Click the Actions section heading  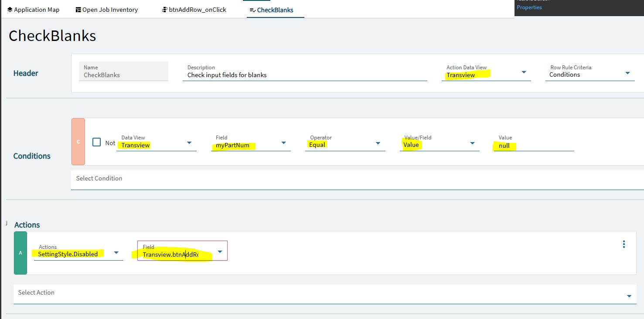point(27,225)
